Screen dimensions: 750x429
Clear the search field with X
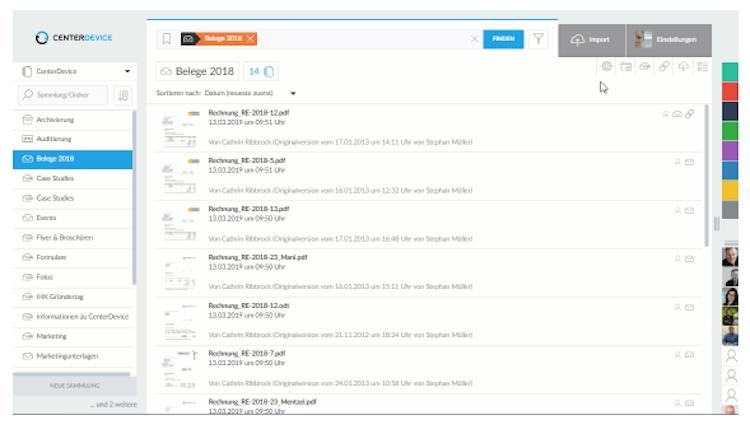click(x=474, y=39)
